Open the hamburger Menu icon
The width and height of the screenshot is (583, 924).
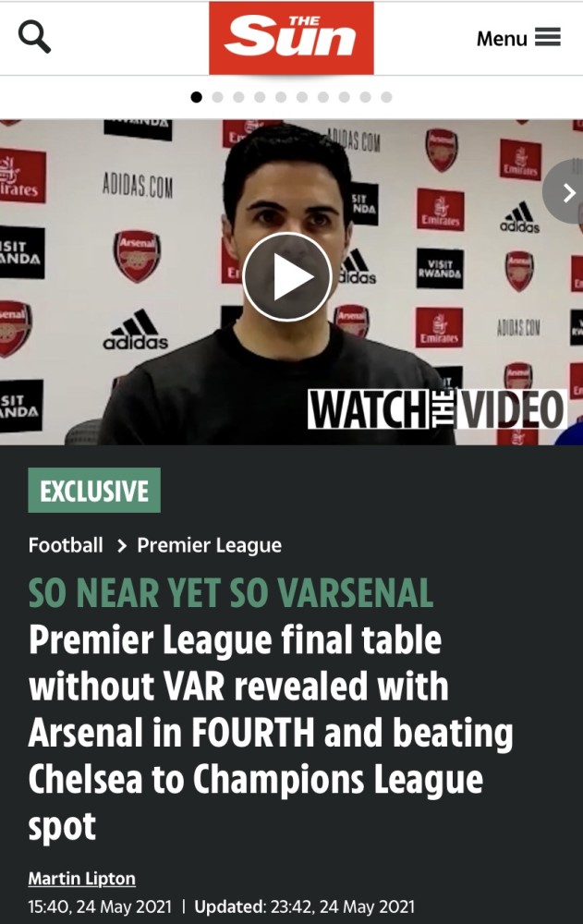(548, 37)
